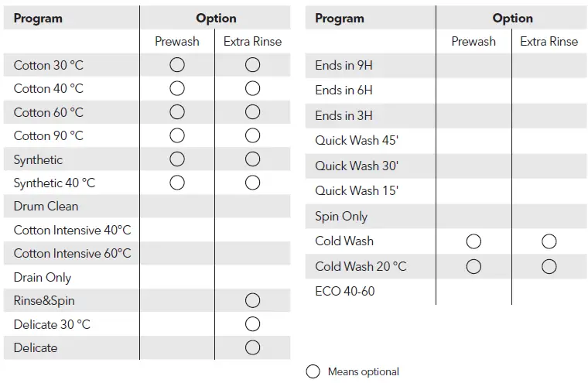Viewport: 588px width, 383px height.
Task: Select Prewash option for Synthetic row
Action: [x=177, y=159]
